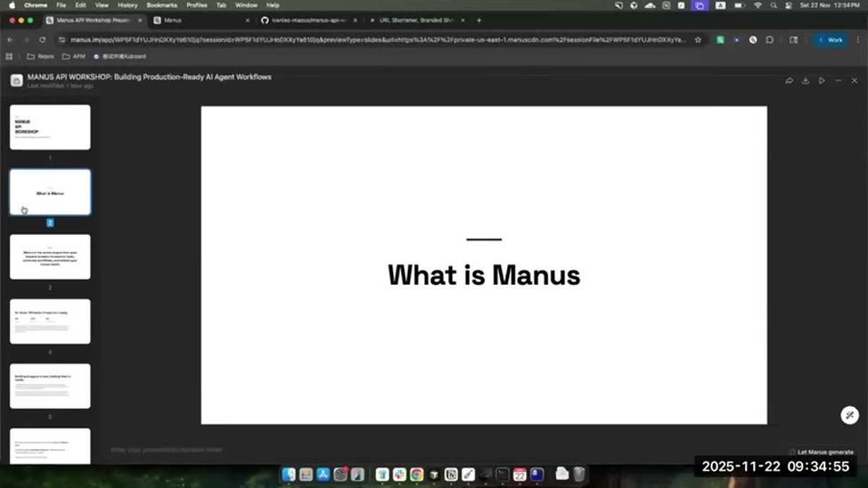Download the presentation using the download icon

(805, 80)
